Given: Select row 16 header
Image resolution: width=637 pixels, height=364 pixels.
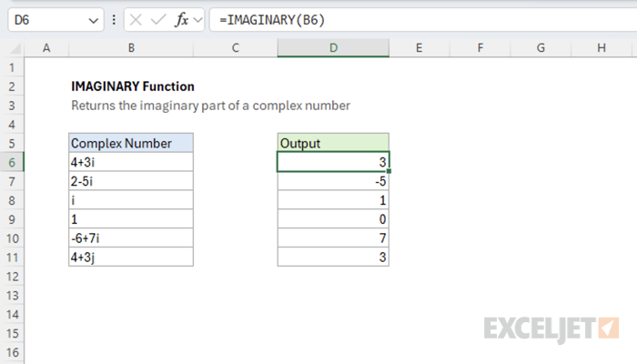Looking at the screenshot, I should [x=12, y=352].
